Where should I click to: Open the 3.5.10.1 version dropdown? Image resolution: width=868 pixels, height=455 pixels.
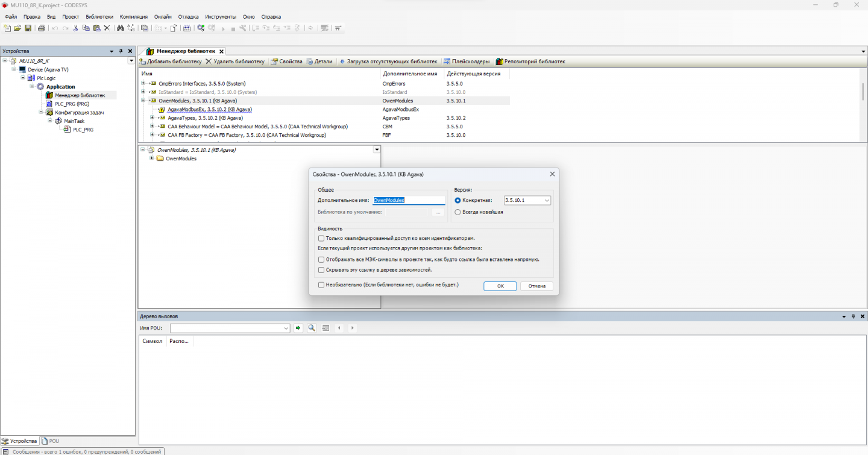pos(547,201)
